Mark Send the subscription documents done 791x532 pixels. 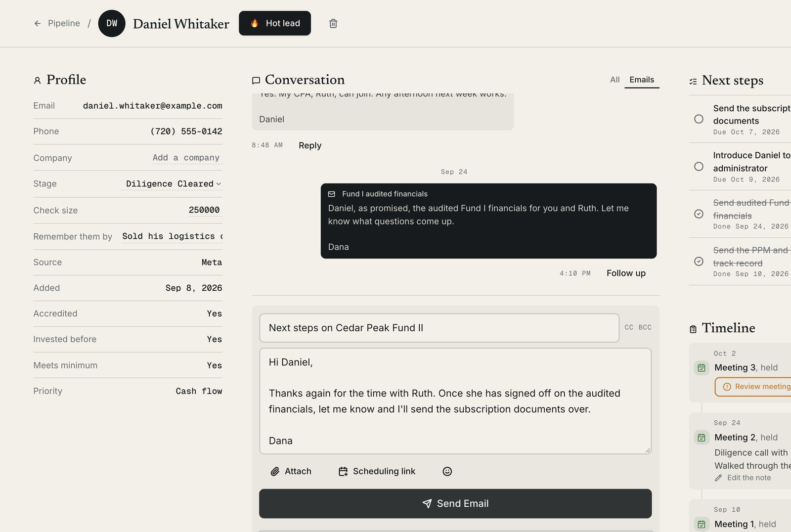coord(699,119)
